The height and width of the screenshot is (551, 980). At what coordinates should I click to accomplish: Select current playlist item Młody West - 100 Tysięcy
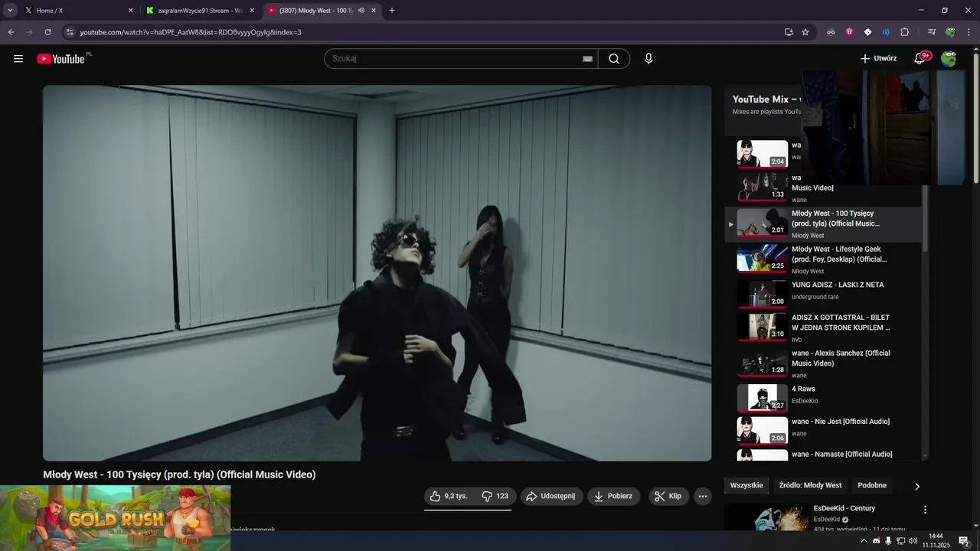pyautogui.click(x=824, y=224)
